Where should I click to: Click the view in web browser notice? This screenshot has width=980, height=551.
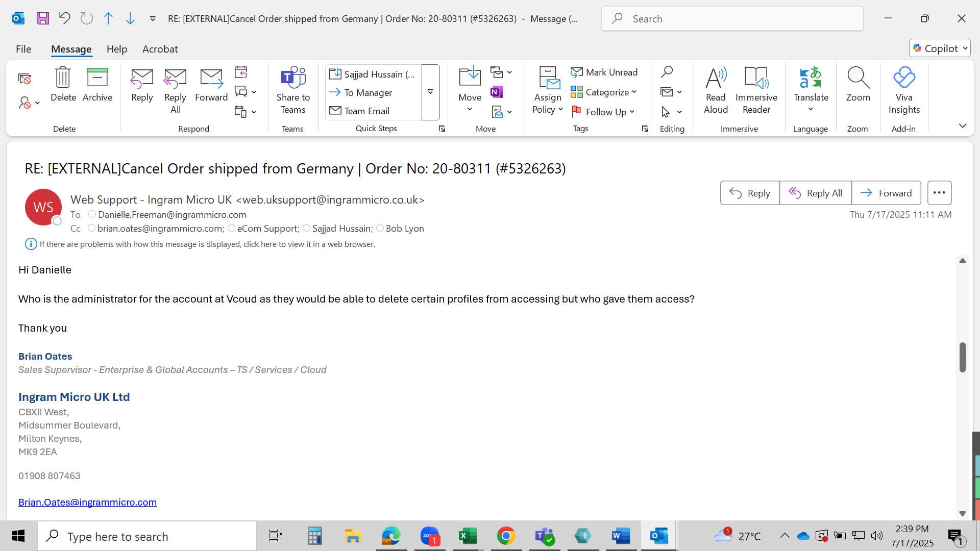coord(207,244)
